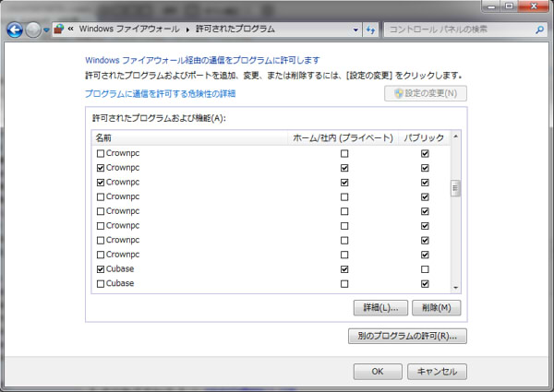Uncheck パブリック for the topmost Crownpc entry
The height and width of the screenshot is (392, 554).
(425, 153)
